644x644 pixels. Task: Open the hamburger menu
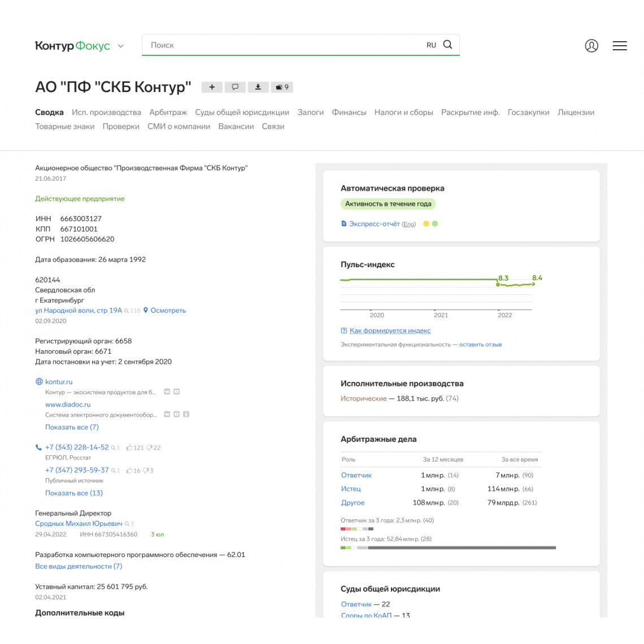(x=619, y=46)
